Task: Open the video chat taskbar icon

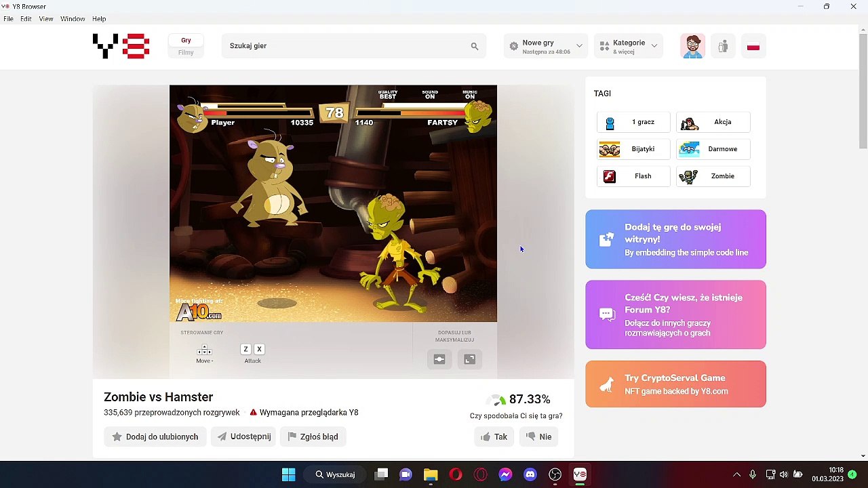Action: point(406,474)
